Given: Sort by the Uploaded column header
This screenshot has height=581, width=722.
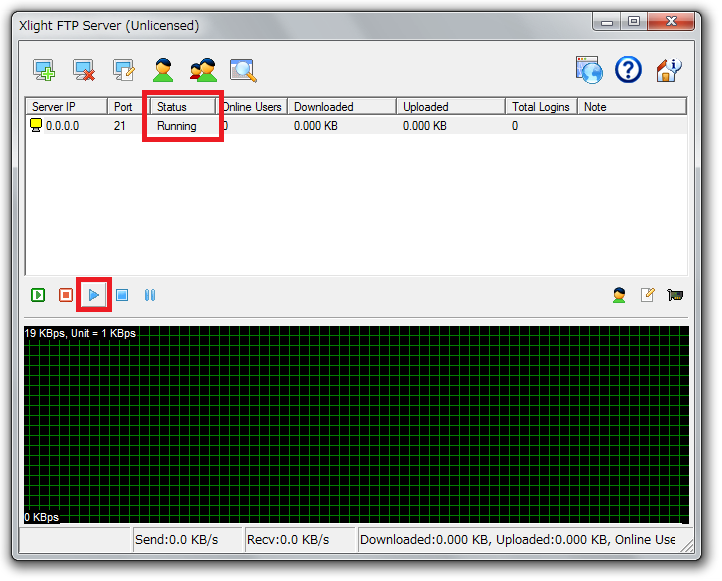Looking at the screenshot, I should [x=451, y=106].
